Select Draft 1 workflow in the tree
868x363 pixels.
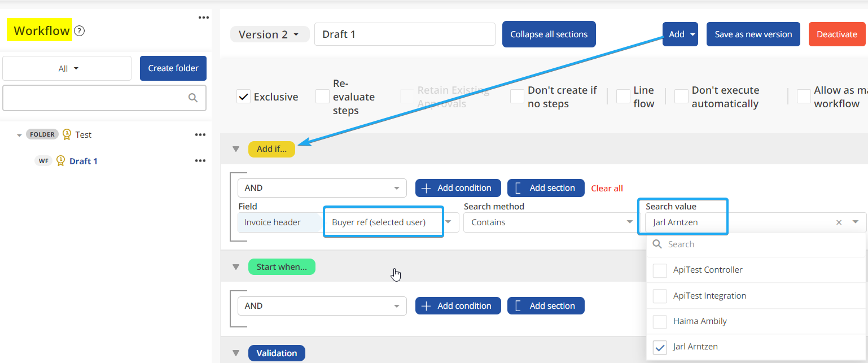84,161
